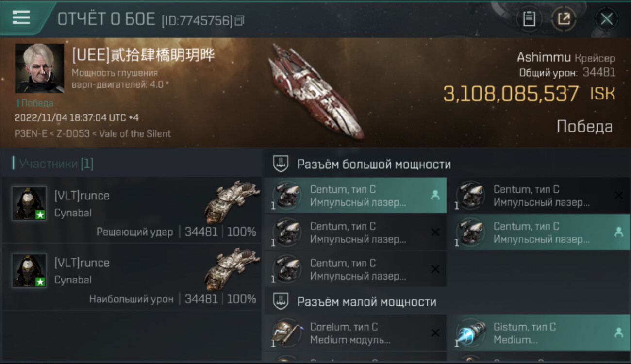
Task: Click runce's portrait in Решающий удар row
Action: (x=29, y=203)
